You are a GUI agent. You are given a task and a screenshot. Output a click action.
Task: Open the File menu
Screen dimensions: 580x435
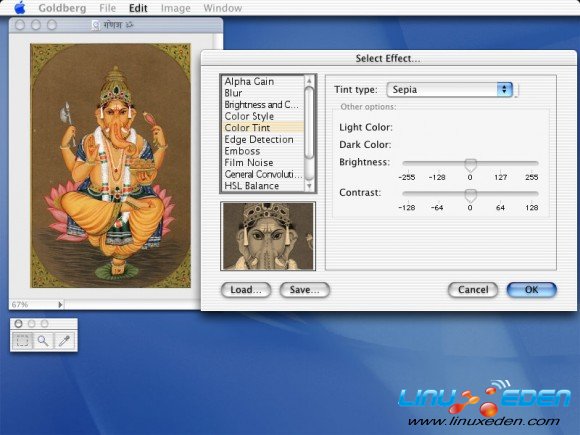tap(107, 8)
